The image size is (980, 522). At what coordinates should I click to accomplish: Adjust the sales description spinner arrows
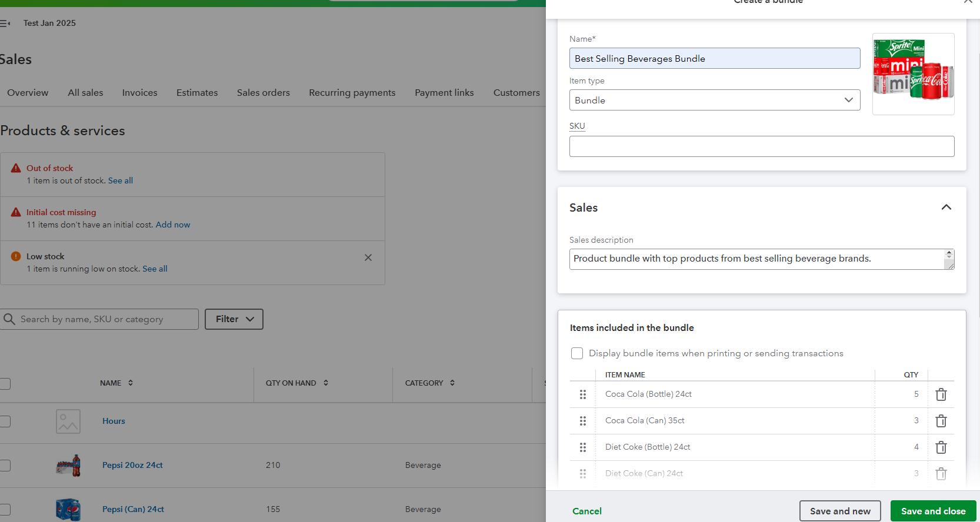[x=949, y=255]
